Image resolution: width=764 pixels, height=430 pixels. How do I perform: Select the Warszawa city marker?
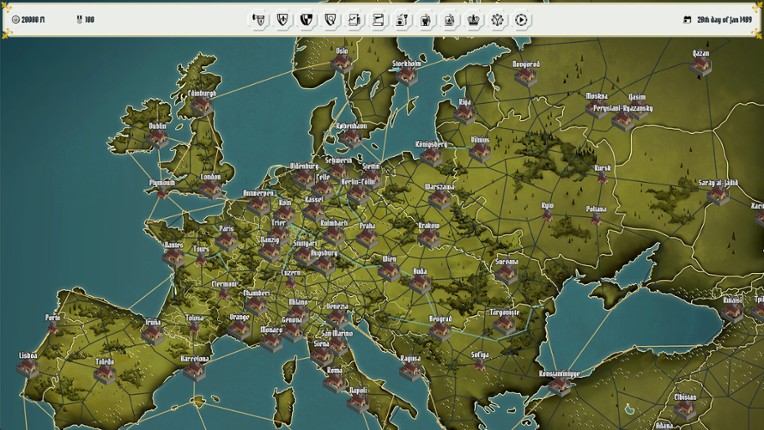pyautogui.click(x=439, y=199)
